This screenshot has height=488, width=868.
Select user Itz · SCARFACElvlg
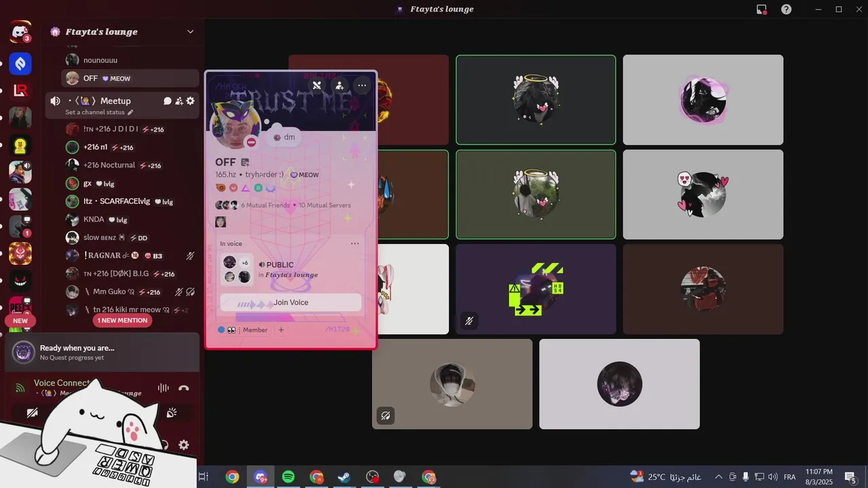tap(130, 201)
